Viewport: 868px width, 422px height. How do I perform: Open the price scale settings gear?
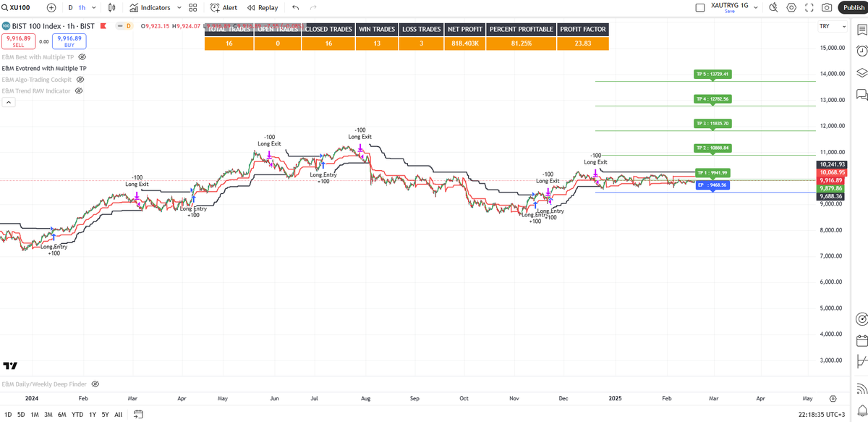[x=833, y=399]
